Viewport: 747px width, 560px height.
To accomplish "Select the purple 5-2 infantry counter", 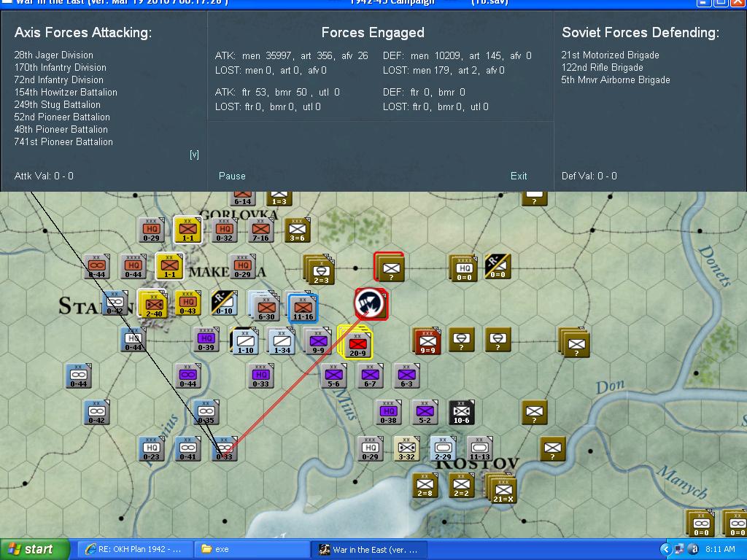I will [425, 412].
